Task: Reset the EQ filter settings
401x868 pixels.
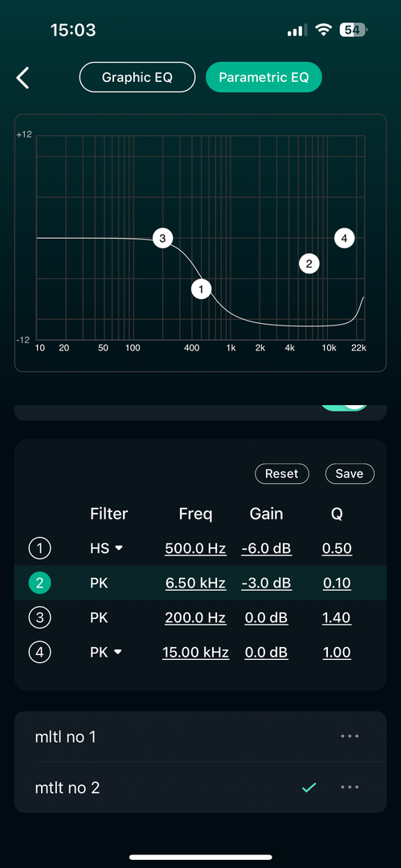Action: click(x=282, y=473)
